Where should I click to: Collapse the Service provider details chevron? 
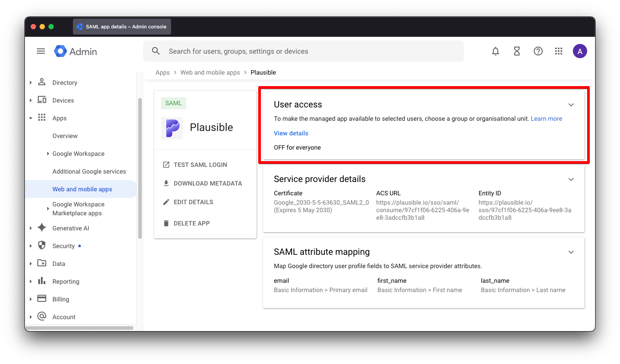[571, 179]
